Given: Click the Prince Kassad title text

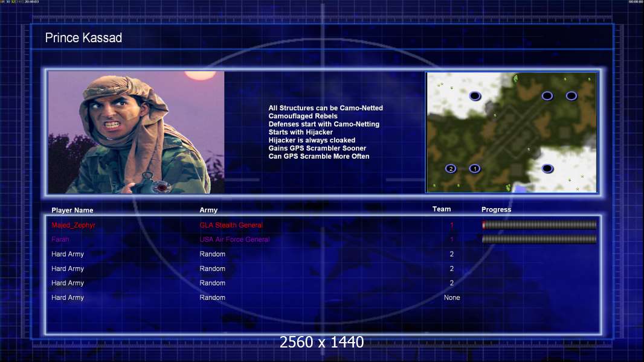Looking at the screenshot, I should 83,38.
